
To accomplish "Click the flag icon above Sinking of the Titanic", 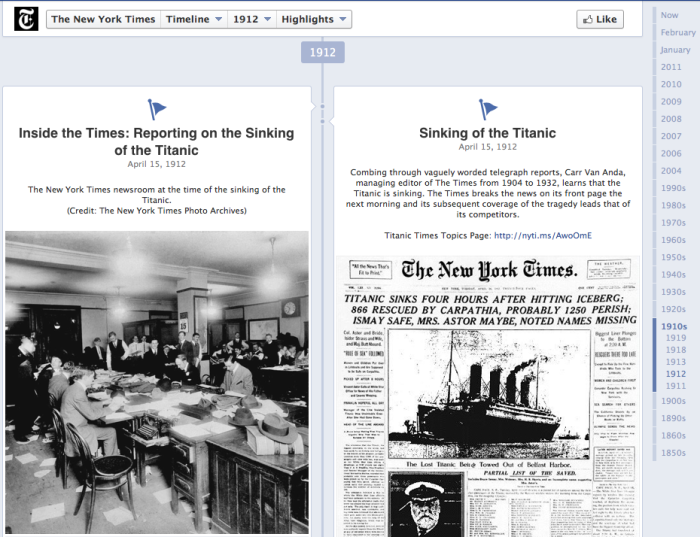I will click(488, 109).
